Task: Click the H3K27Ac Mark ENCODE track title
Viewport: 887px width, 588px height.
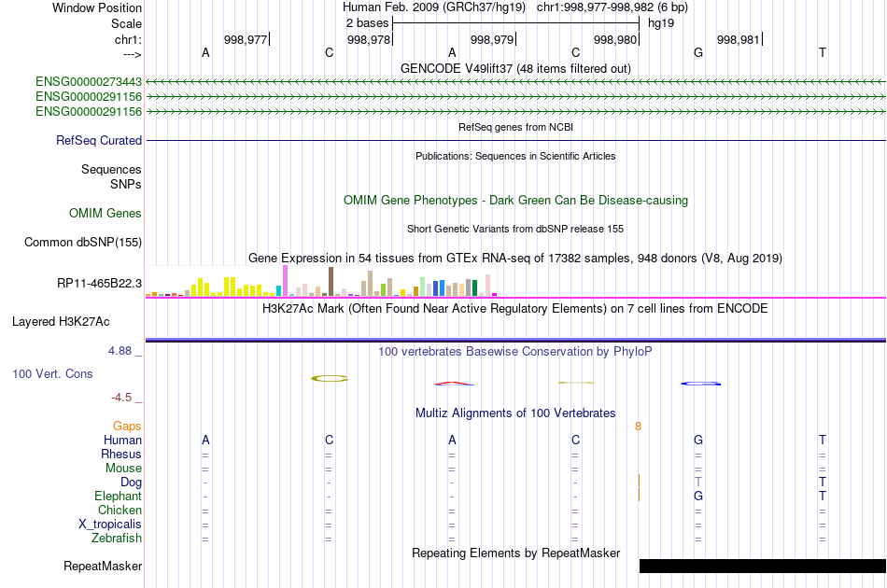Action: pos(515,309)
